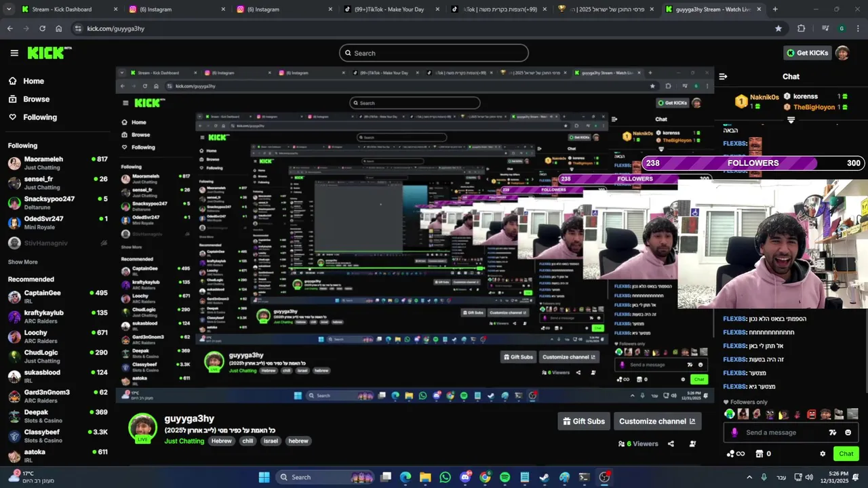
Task: Open Gard3nGnom3 channel
Action: (58, 396)
